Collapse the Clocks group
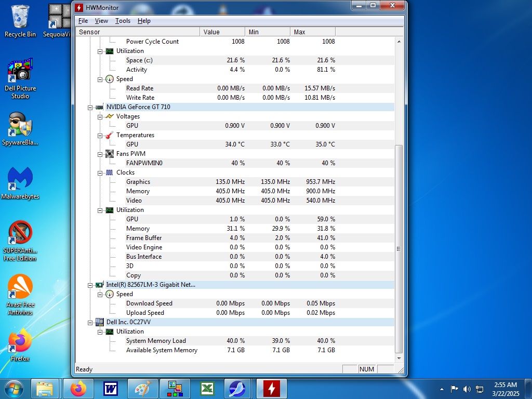Screen dimensions: 532x399 pos(100,173)
